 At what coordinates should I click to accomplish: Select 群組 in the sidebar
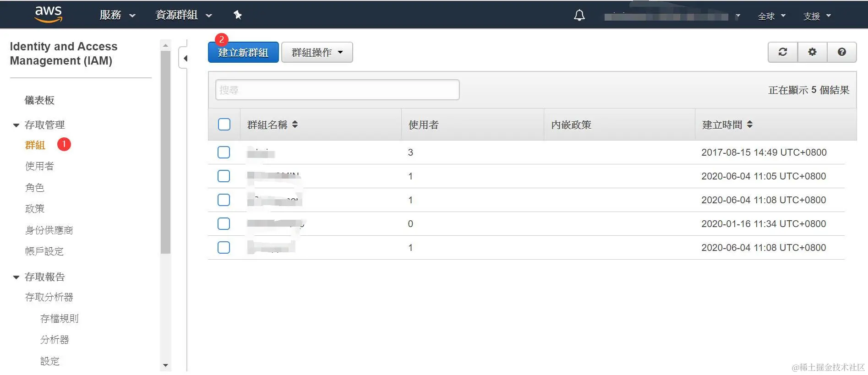point(35,145)
